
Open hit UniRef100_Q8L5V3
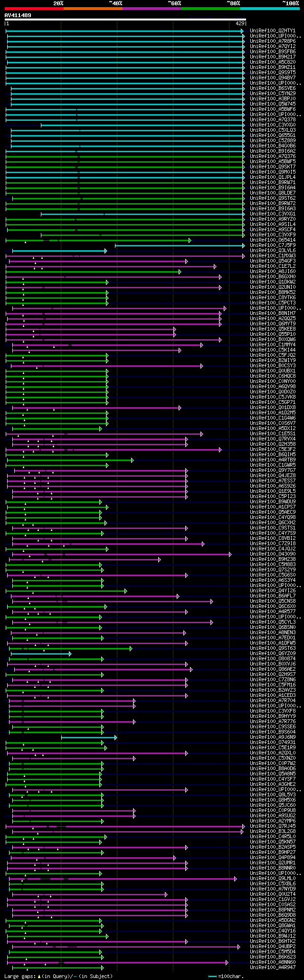tap(273, 795)
